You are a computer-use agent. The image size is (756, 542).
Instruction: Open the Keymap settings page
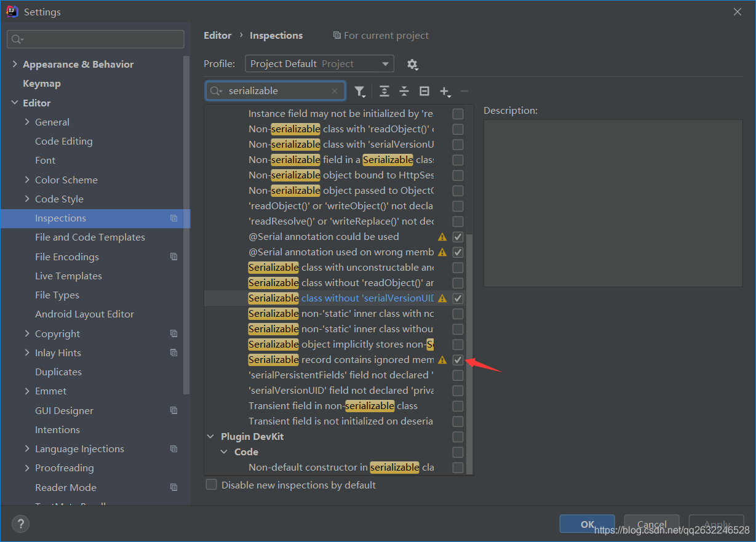click(x=41, y=84)
